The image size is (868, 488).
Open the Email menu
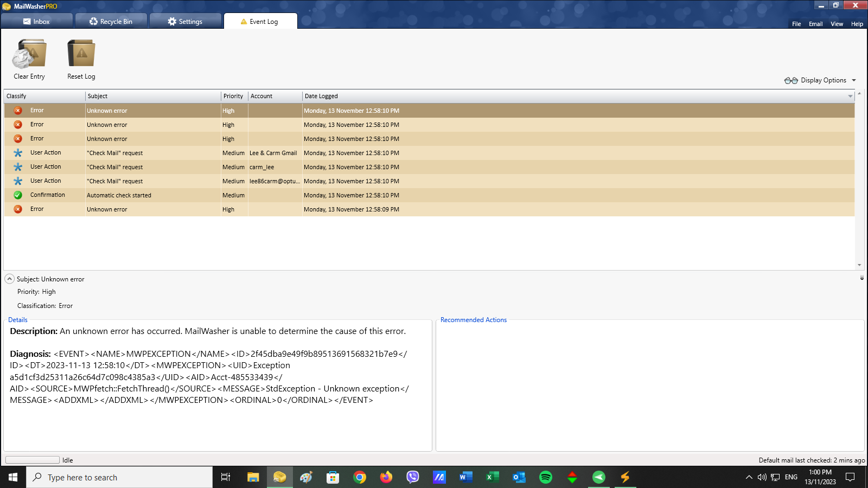point(815,24)
